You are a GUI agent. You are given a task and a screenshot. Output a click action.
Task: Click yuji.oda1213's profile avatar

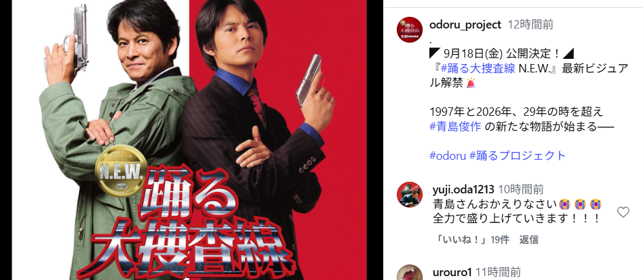coord(410,195)
